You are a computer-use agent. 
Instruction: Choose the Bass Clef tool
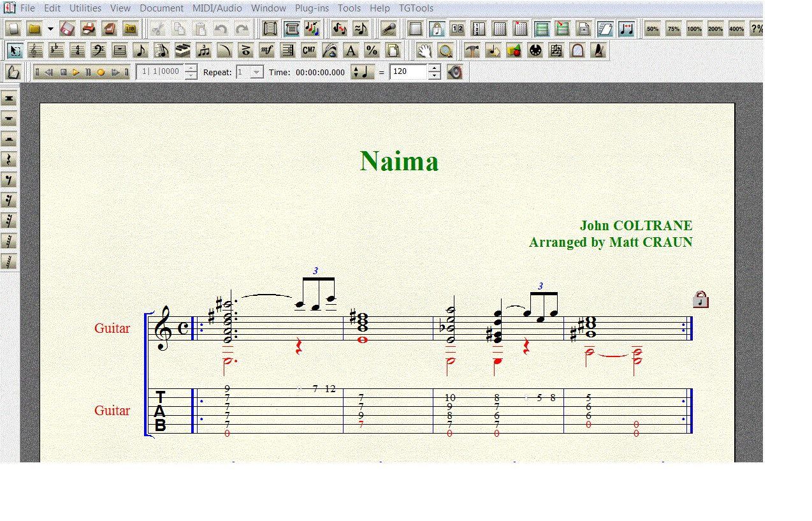98,50
